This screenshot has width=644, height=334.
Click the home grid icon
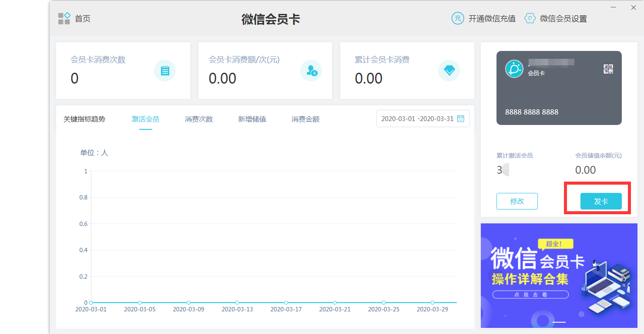(64, 18)
